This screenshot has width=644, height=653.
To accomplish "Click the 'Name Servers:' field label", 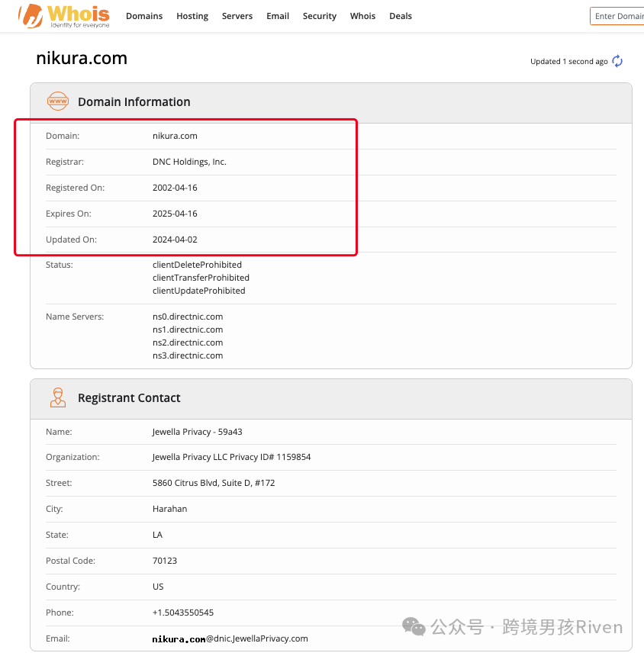I will coord(75,317).
